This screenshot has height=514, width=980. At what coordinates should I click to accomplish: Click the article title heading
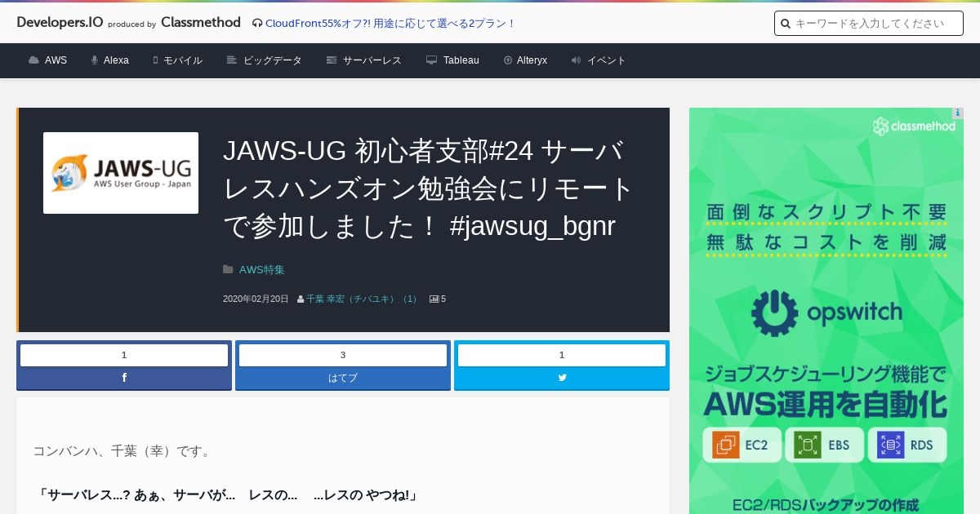pos(429,188)
